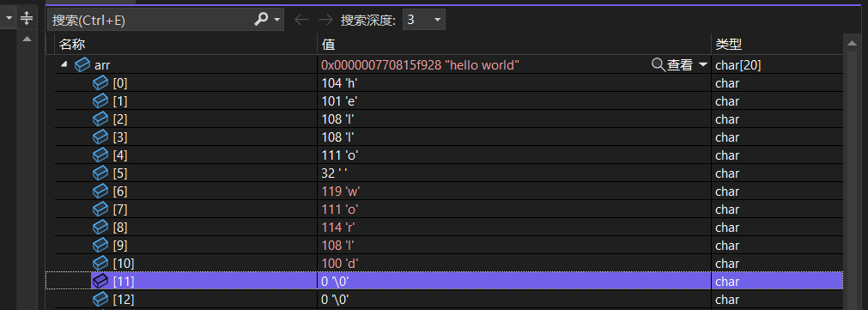Click the 名称 column header
Viewport: 868px width, 310px height.
[x=72, y=45]
